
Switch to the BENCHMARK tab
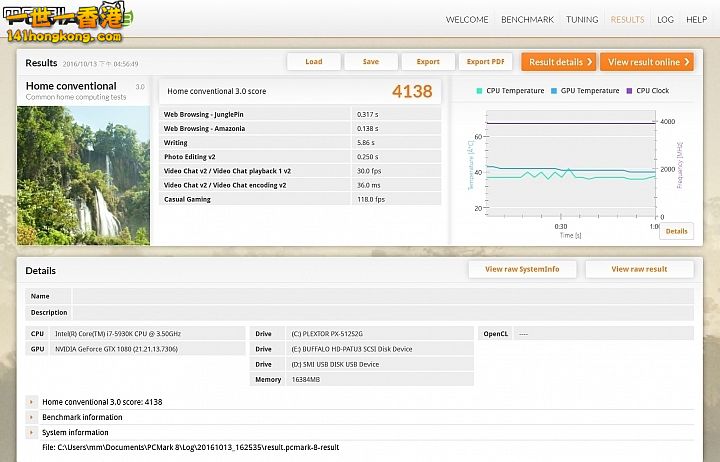pyautogui.click(x=527, y=19)
